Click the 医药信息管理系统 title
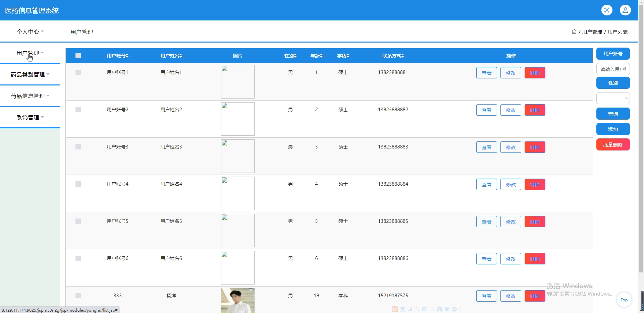Image resolution: width=644 pixels, height=313 pixels. point(32,10)
